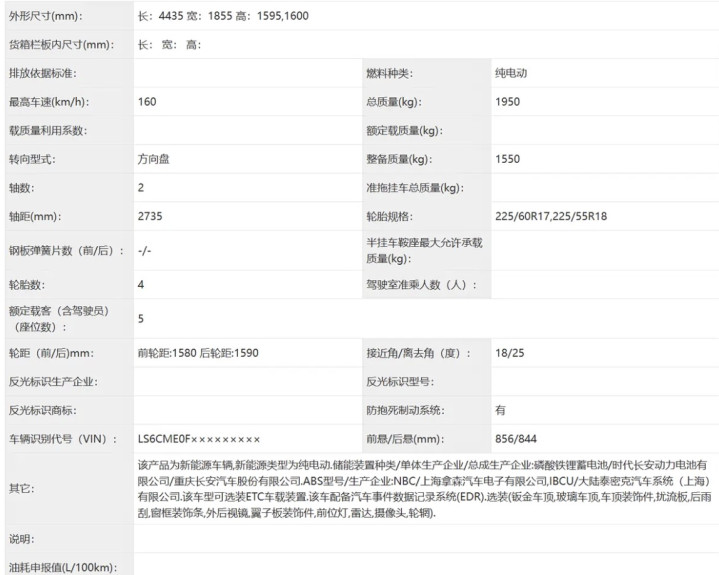The height and width of the screenshot is (575, 719).
Task: Select the 钢板弹簧片数(前/后) label
Action: click(66, 251)
